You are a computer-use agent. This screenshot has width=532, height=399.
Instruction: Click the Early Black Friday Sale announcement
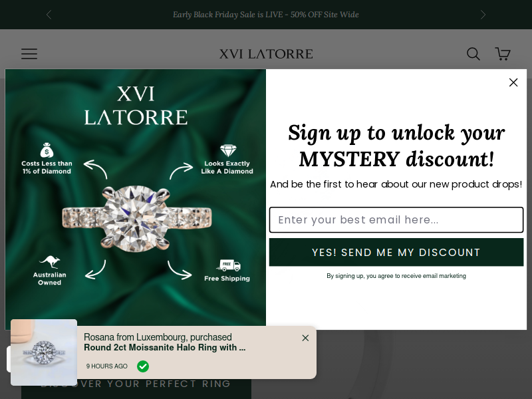(266, 15)
